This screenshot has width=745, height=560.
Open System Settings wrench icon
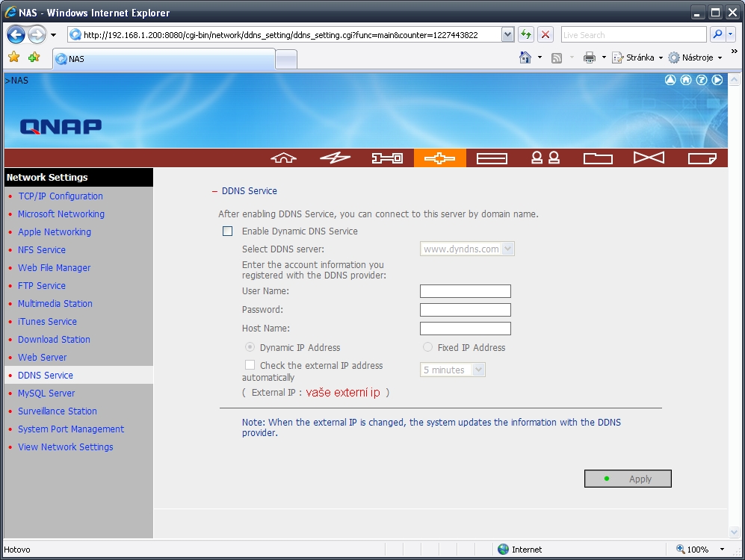[x=387, y=158]
